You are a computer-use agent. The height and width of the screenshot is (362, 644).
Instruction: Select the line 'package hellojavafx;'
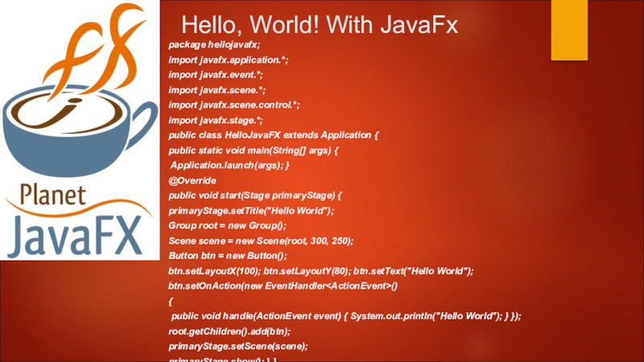[214, 45]
